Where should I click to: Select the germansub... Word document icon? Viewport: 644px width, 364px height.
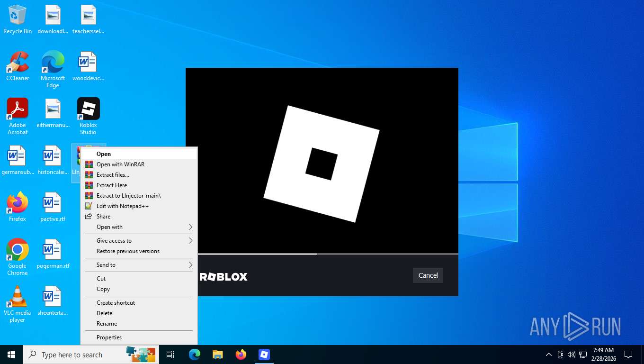tap(18, 160)
